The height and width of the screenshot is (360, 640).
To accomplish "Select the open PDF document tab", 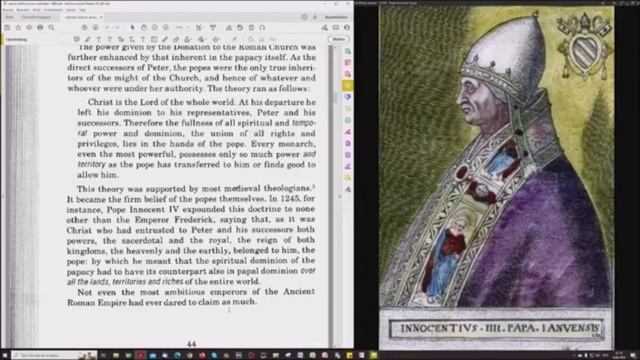I will point(82,17).
